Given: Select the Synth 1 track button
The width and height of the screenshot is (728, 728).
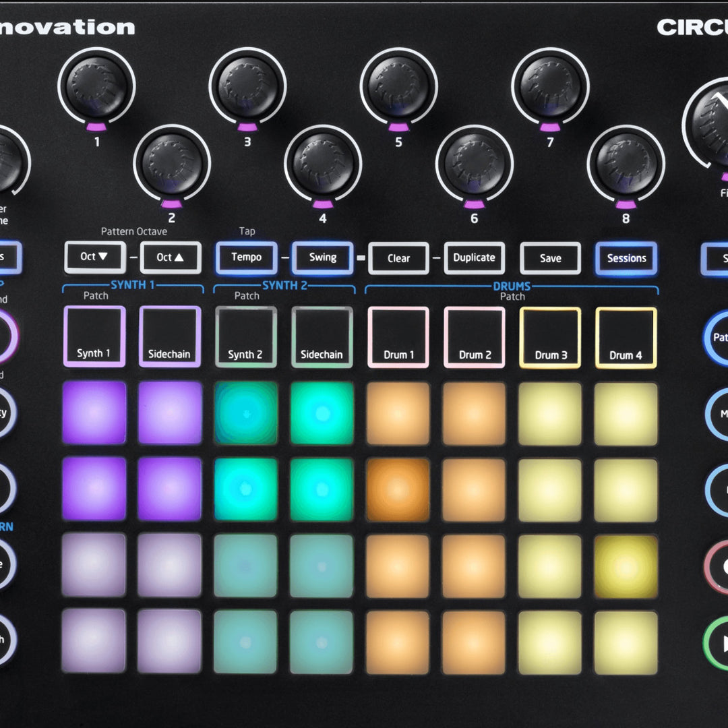Looking at the screenshot, I should pos(94,337).
